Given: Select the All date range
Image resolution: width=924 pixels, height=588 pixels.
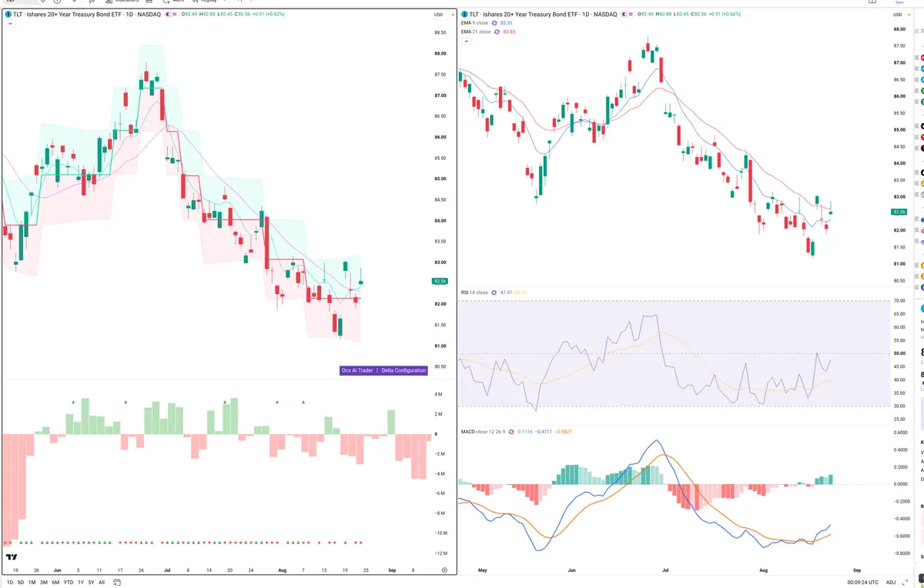Looking at the screenshot, I should coord(102,582).
